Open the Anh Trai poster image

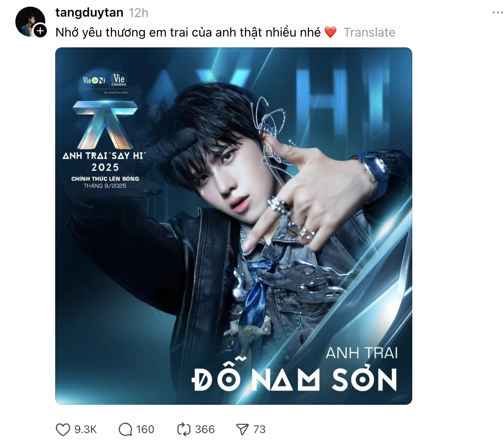point(234,226)
